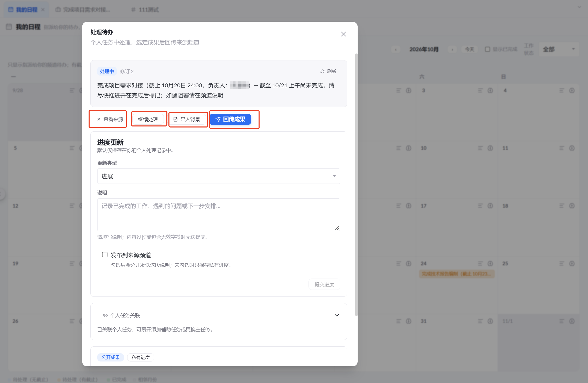Click the 刷新 refresh button
Viewport: 588px width, 383px height.
click(x=328, y=71)
